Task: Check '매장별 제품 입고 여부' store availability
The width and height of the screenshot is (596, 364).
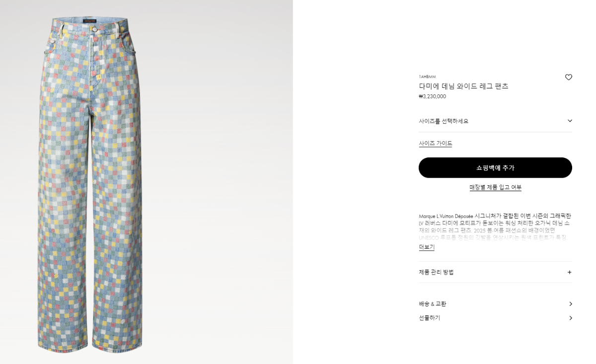Action: (495, 187)
